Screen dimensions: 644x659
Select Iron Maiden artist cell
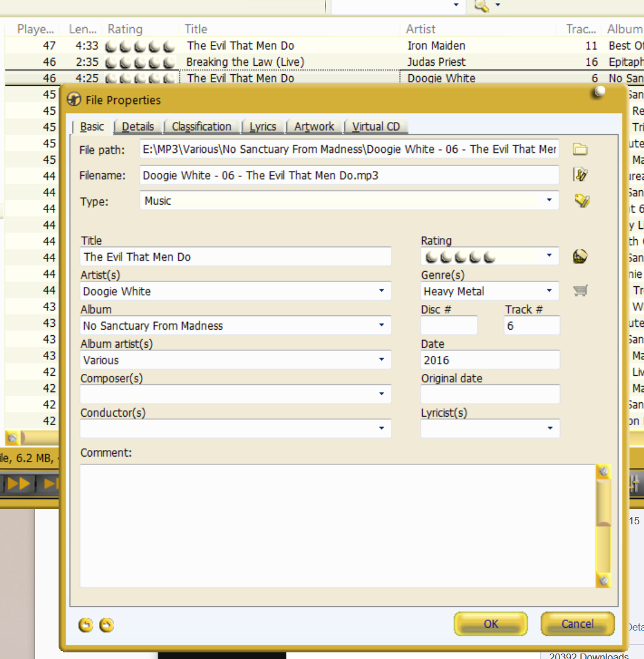(436, 45)
